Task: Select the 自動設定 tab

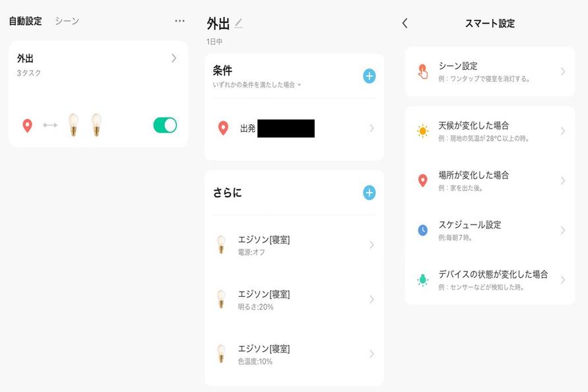Action: [25, 21]
